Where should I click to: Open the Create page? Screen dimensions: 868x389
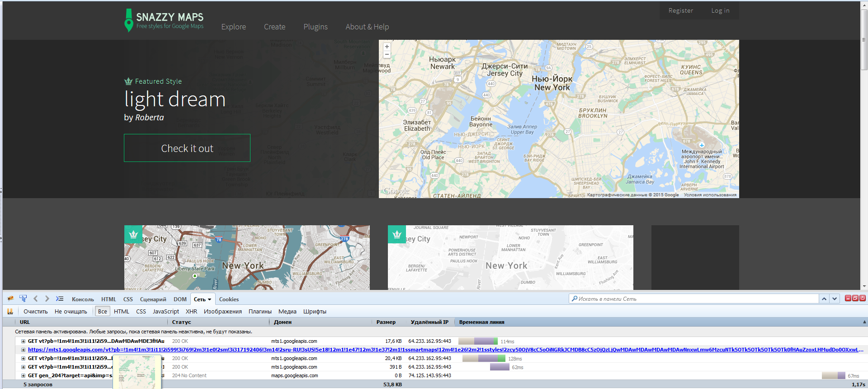(274, 27)
